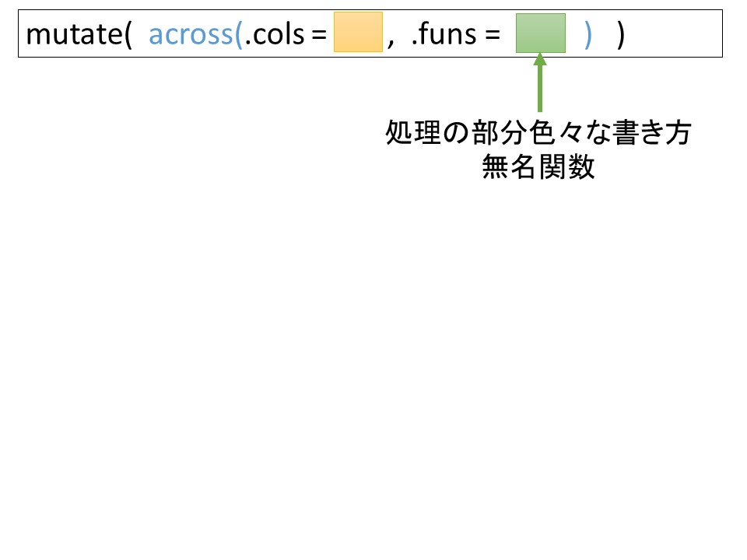Click the green arrowhead below the green box
Screen dimensions: 747x560
click(x=539, y=61)
